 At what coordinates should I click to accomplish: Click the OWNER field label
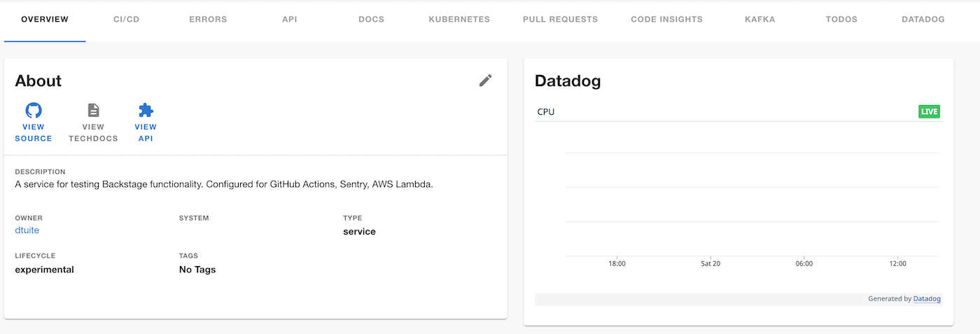(29, 218)
